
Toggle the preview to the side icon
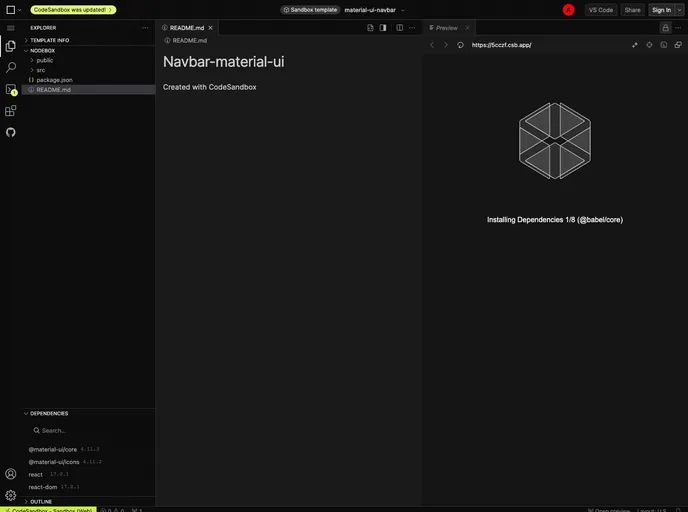click(x=383, y=28)
